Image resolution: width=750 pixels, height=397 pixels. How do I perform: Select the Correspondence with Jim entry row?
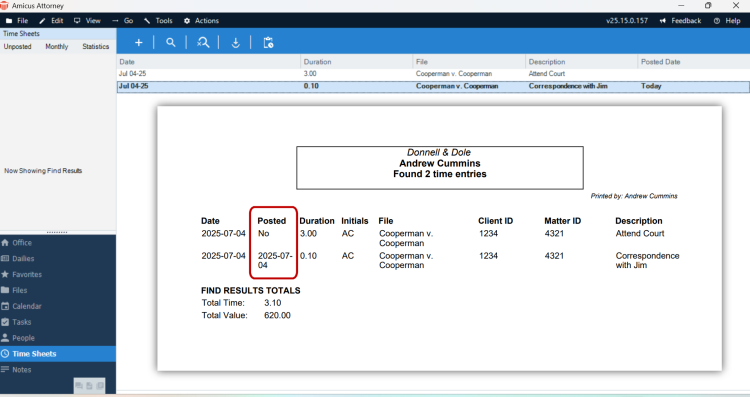coord(433,86)
